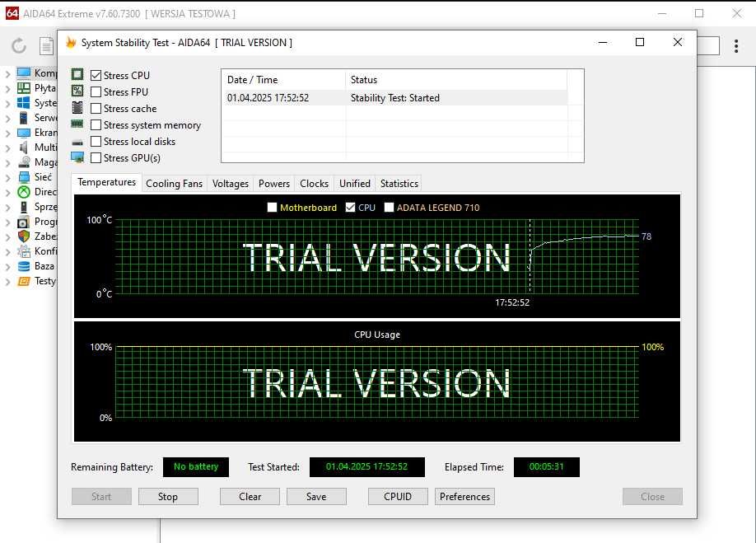Select the Windows logo icon in the sidebar
This screenshot has height=543, width=756.
(x=24, y=103)
